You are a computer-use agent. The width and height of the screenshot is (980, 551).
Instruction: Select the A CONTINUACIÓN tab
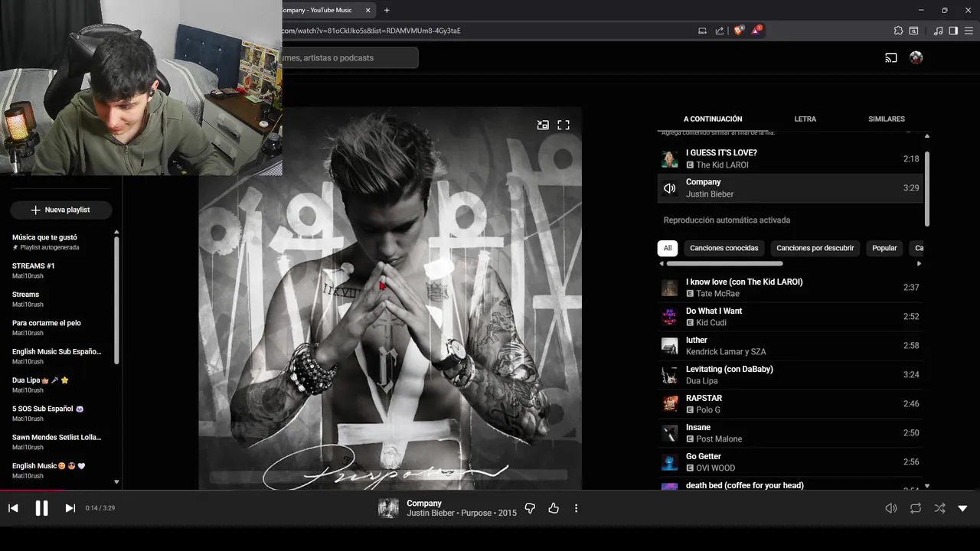coord(713,119)
